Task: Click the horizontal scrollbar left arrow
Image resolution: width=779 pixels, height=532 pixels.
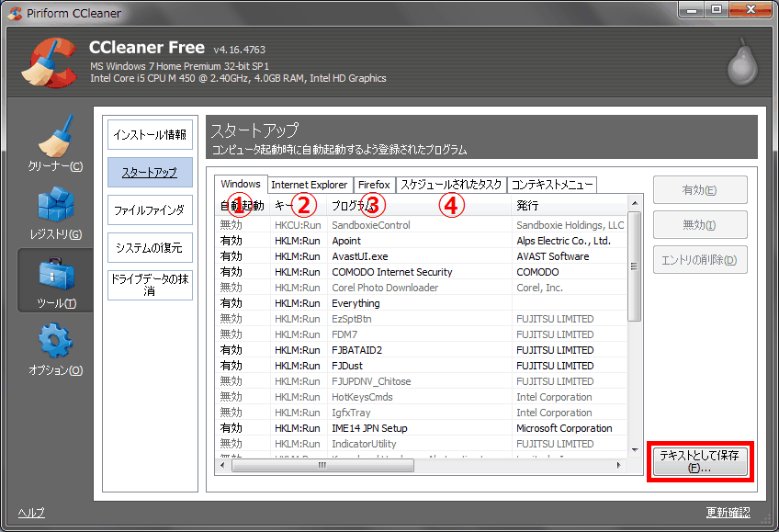Action: 222,466
